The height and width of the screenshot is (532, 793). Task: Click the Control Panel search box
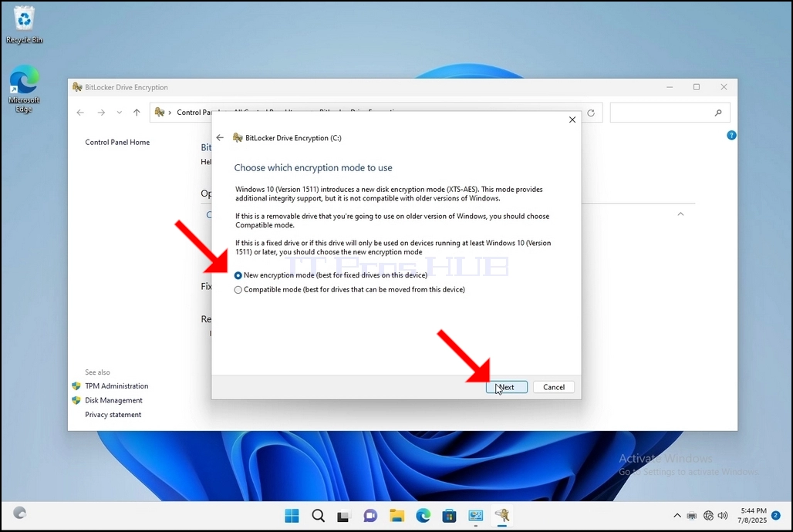(670, 113)
